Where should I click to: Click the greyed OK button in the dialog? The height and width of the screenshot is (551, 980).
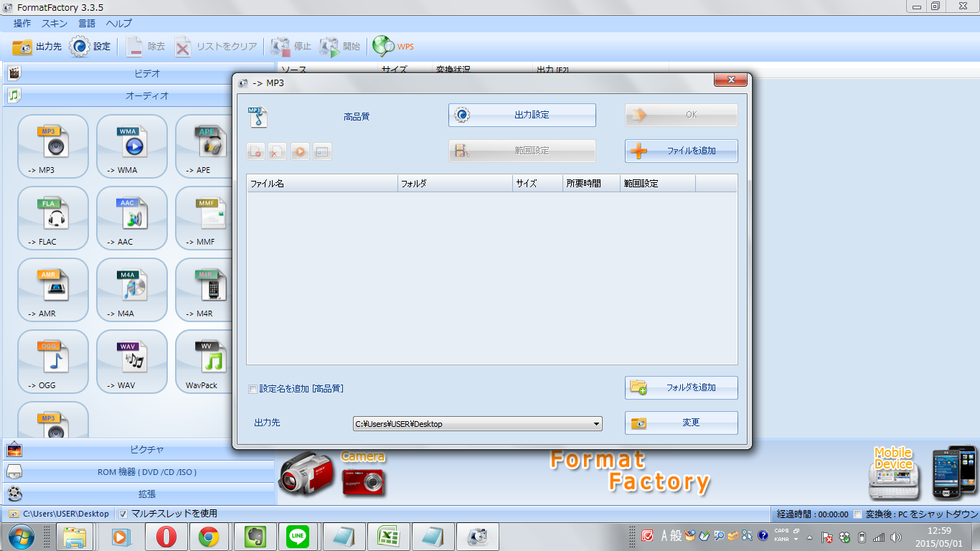tap(682, 115)
